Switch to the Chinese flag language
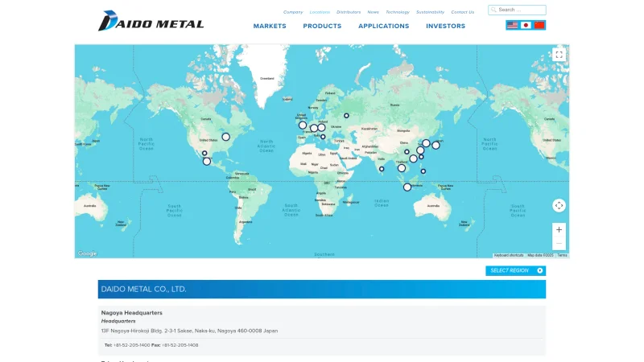 point(539,26)
